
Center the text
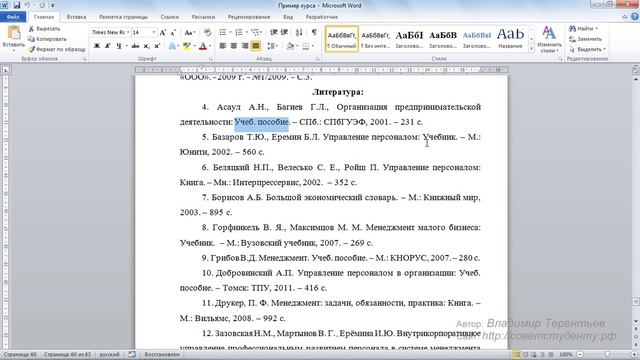[233, 46]
